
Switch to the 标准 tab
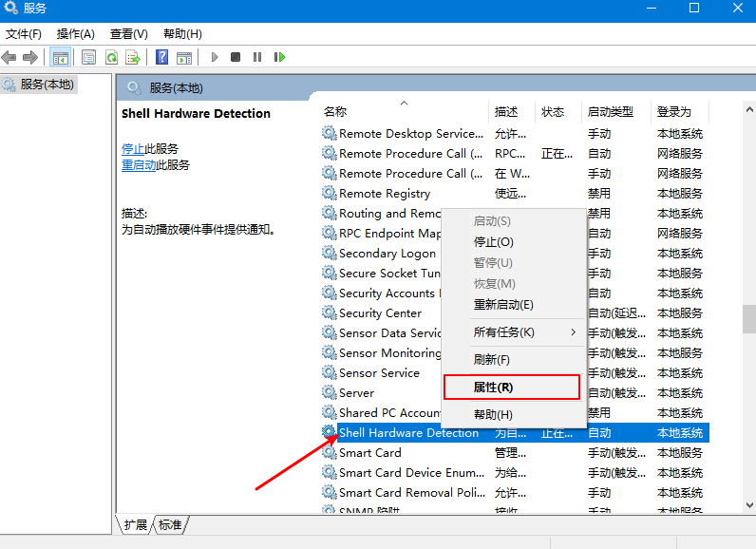point(170,524)
